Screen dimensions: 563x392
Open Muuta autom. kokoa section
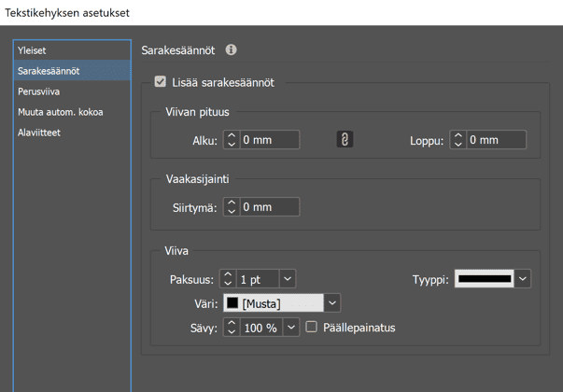[72, 112]
